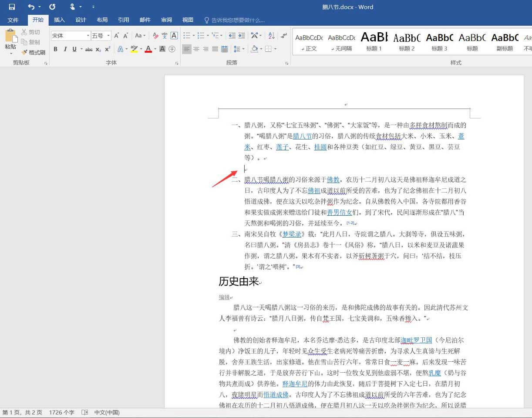Viewport: 532px width, 418px height.
Task: Select the Format Painter tool
Action: (34, 52)
